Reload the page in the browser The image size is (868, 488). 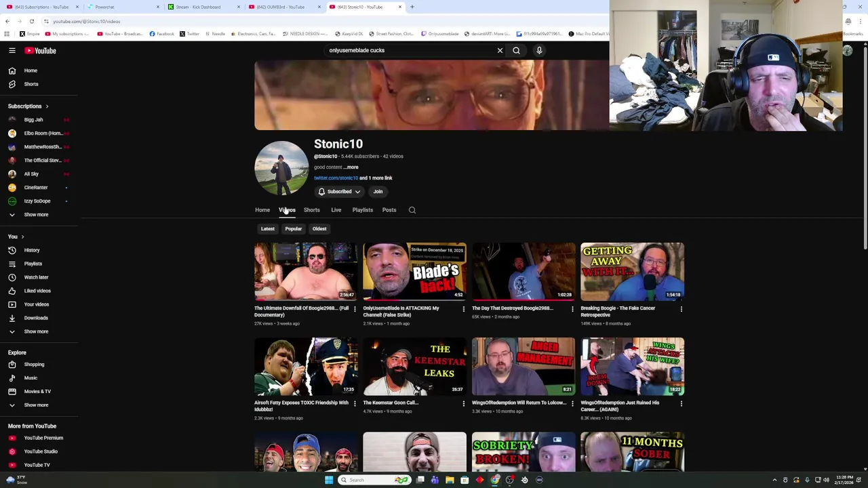point(31,21)
